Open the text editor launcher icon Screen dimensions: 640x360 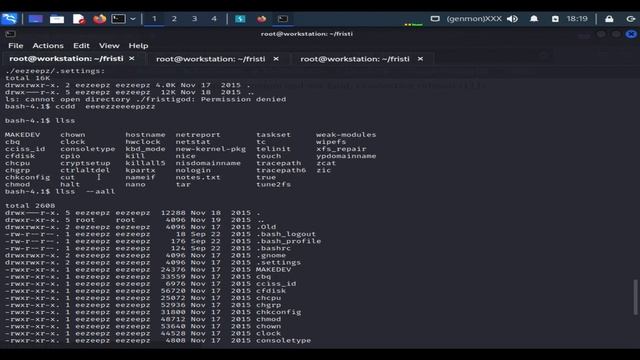pyautogui.click(x=79, y=19)
